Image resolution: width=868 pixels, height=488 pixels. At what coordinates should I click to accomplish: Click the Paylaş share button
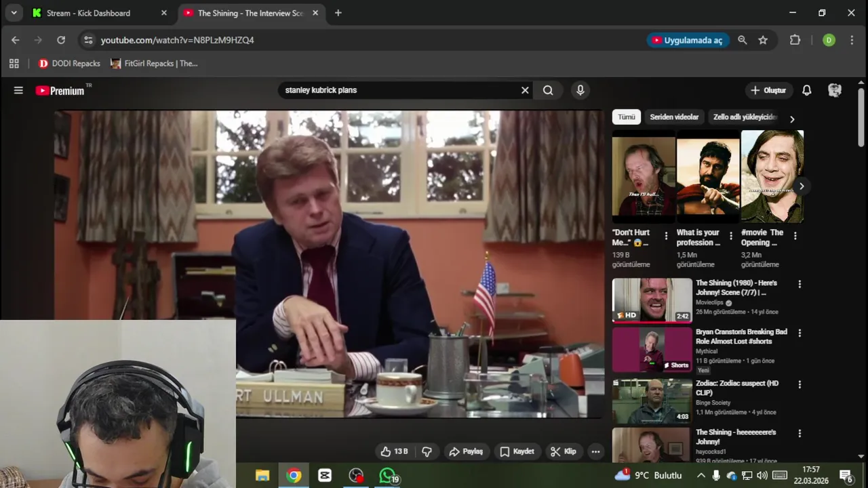467,451
